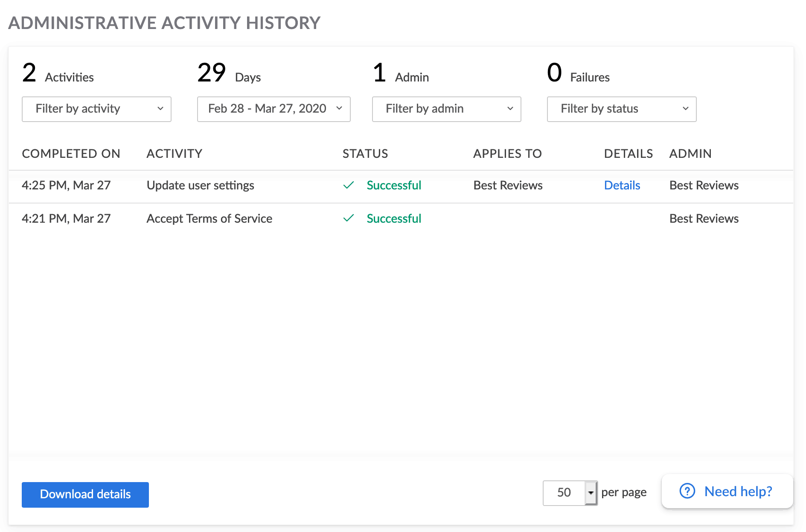Click chevron on Filter by activity dropdown
Viewport: 806px width, 532px height.
coord(161,109)
